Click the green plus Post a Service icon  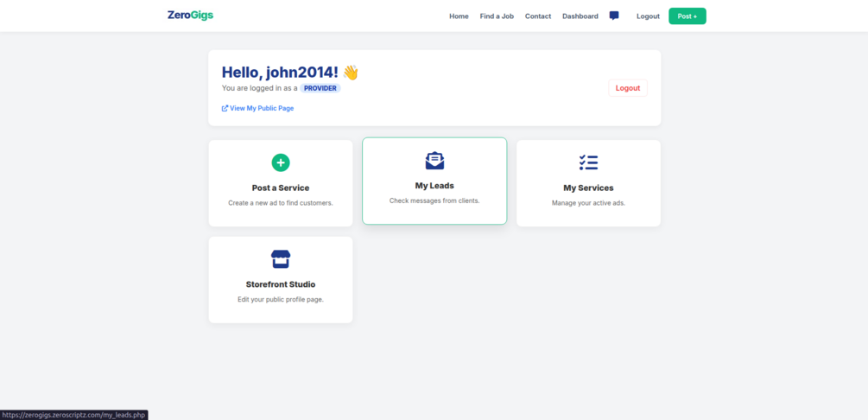pyautogui.click(x=281, y=162)
